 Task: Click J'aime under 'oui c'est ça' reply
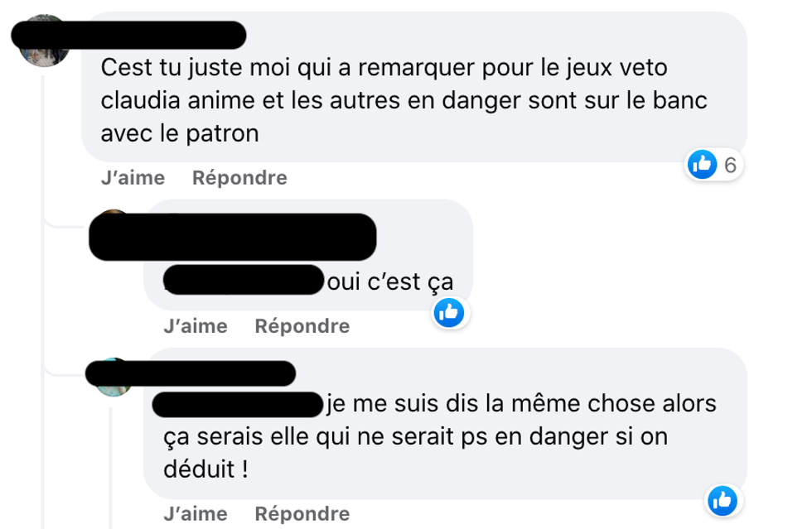point(196,326)
